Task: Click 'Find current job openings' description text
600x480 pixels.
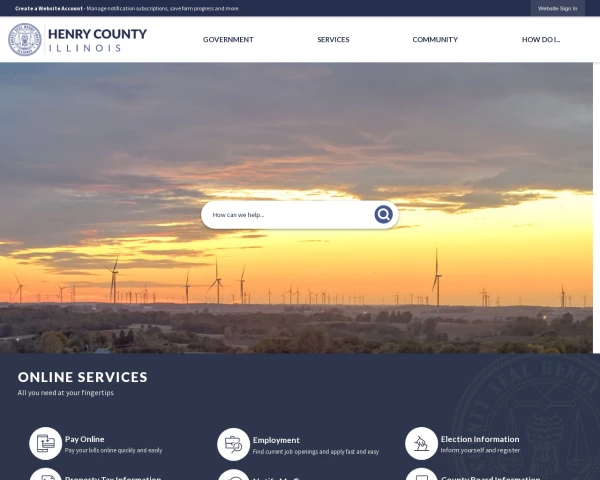Action: pos(316,452)
